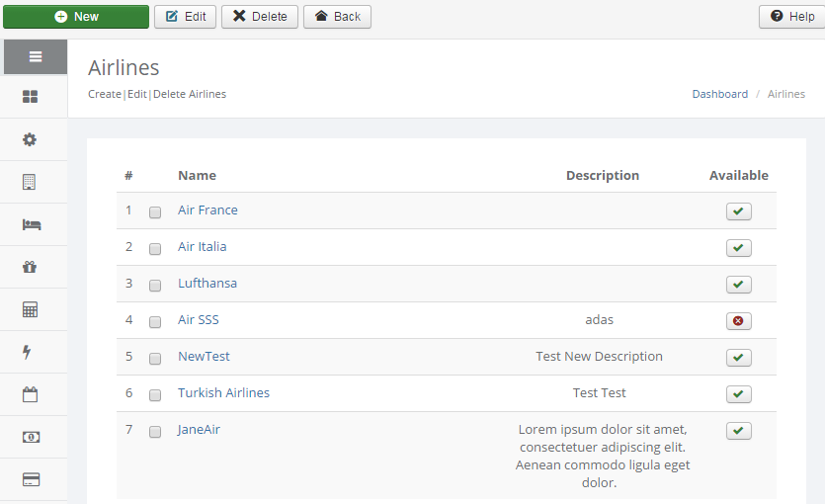Toggle red unavailable icon for Air SSS
825x504 pixels.
click(x=739, y=321)
